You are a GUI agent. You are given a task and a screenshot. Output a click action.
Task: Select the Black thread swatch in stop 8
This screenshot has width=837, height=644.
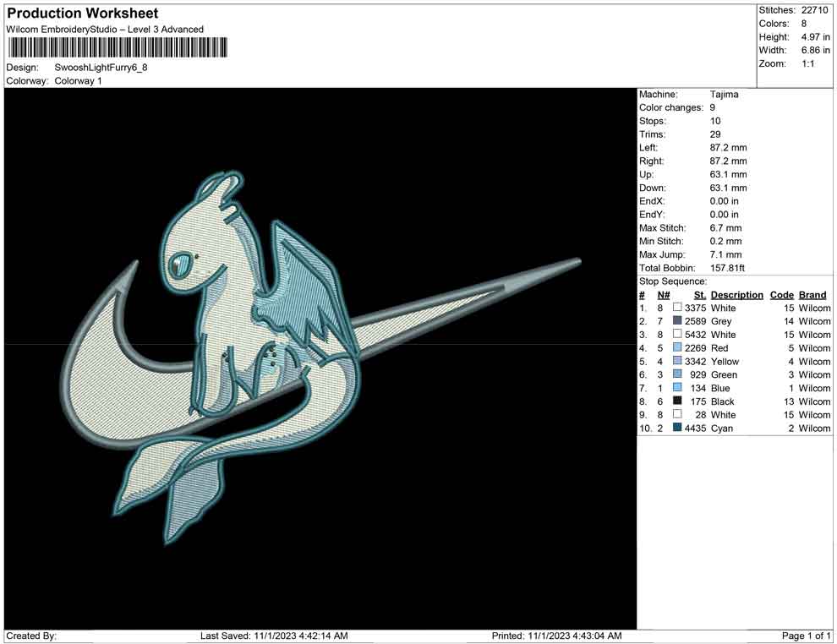(677, 401)
